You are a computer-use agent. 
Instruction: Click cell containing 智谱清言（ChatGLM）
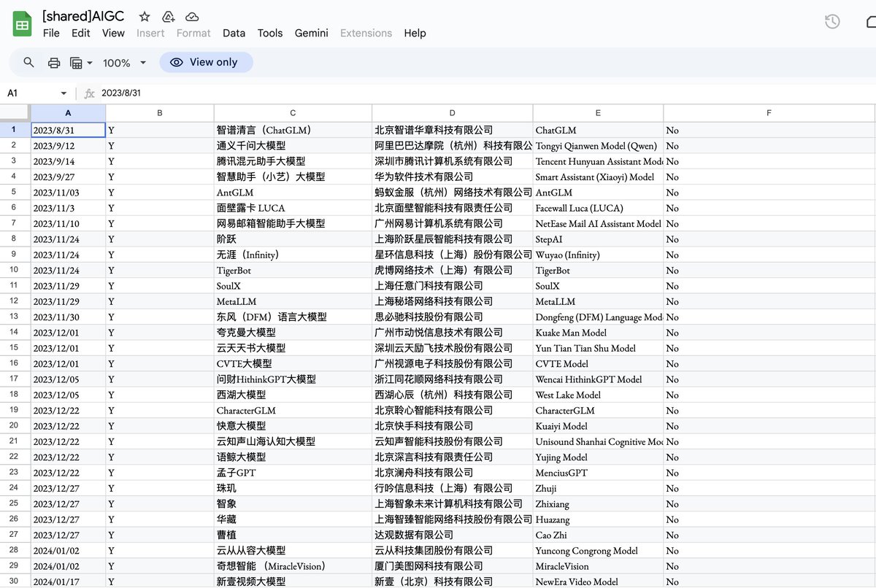coord(293,130)
